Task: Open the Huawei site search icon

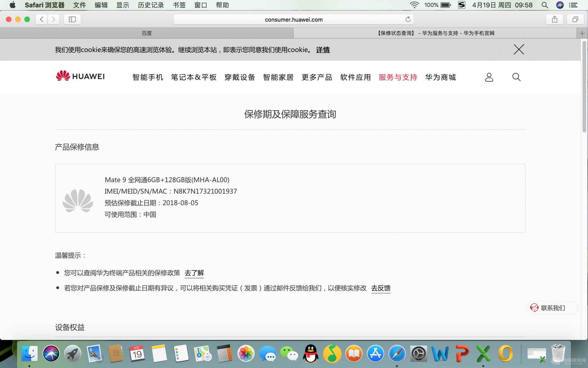Action: pyautogui.click(x=516, y=77)
